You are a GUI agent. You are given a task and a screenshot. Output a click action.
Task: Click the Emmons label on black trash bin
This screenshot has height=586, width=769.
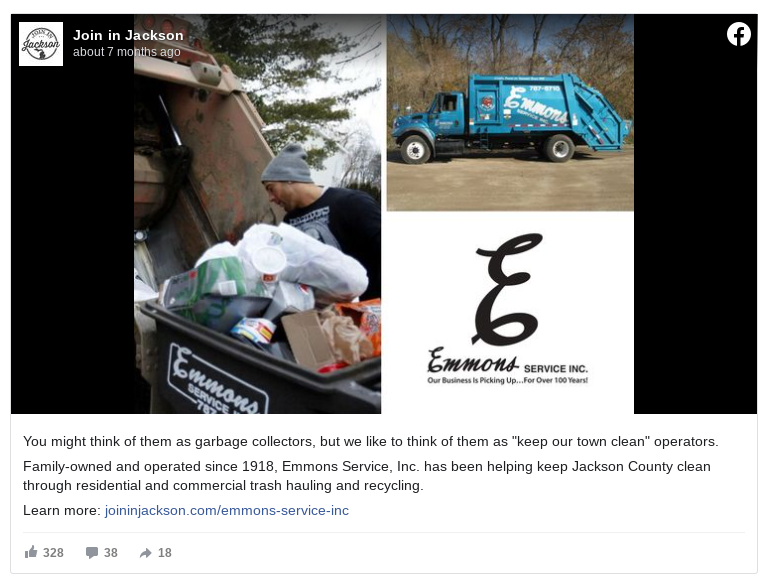pos(217,380)
